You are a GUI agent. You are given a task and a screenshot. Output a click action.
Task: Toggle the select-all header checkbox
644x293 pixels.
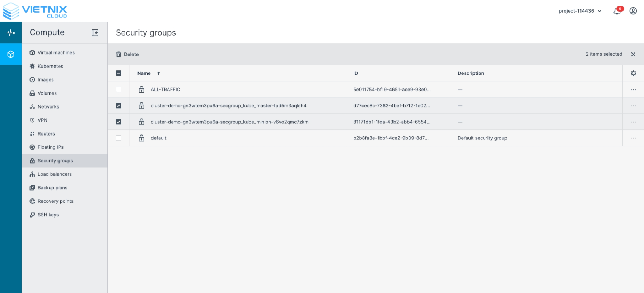118,73
